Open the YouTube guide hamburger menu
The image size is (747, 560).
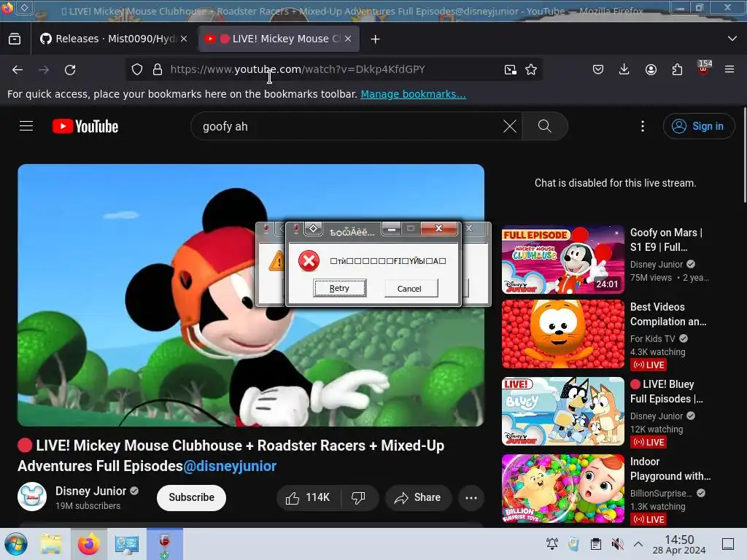pyautogui.click(x=26, y=126)
